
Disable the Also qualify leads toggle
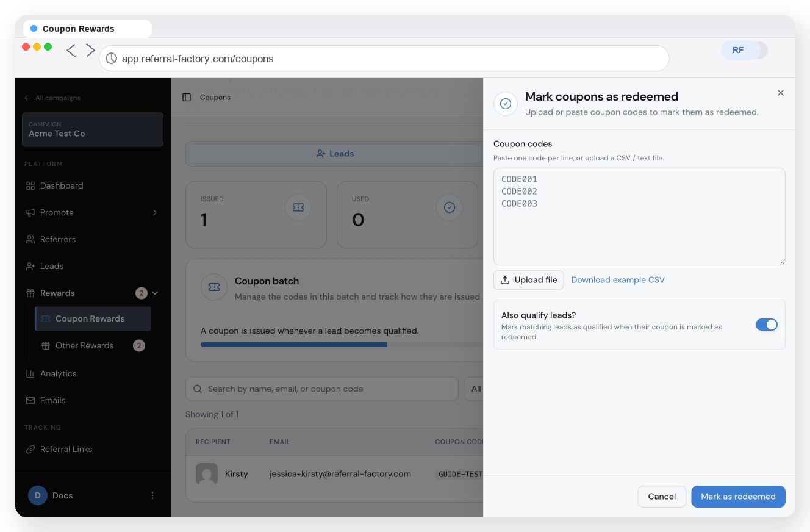coord(767,325)
